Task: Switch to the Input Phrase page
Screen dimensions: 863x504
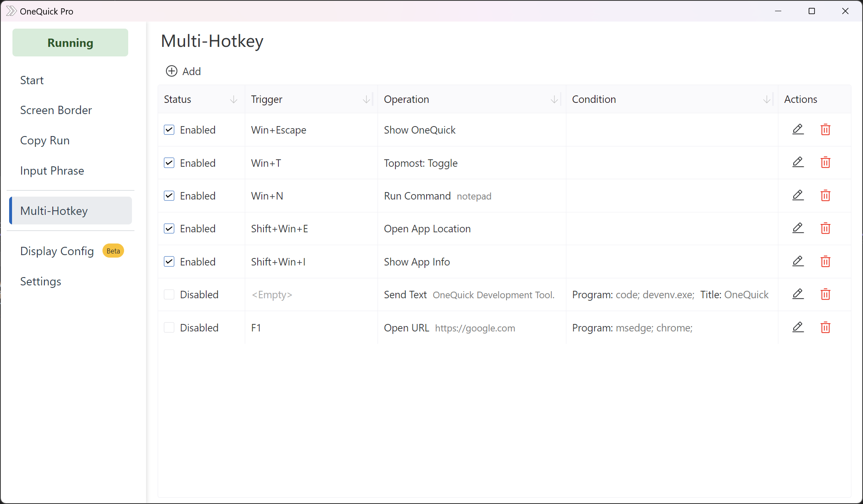Action: tap(52, 171)
